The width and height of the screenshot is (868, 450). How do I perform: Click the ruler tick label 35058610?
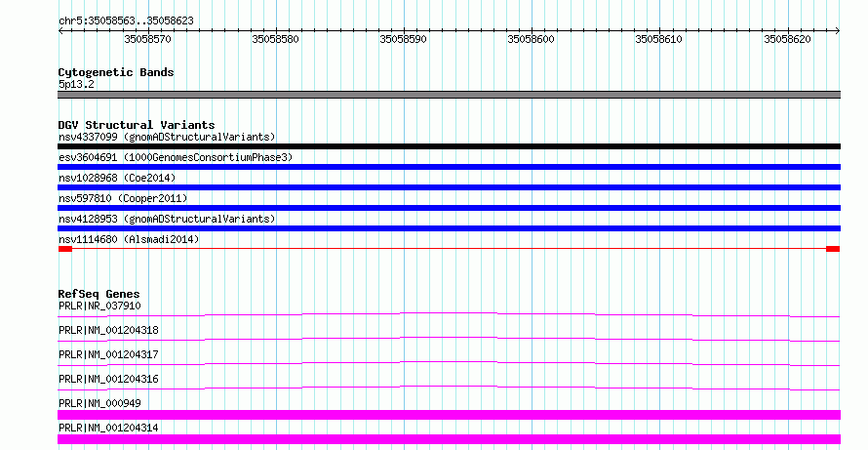pos(658,39)
